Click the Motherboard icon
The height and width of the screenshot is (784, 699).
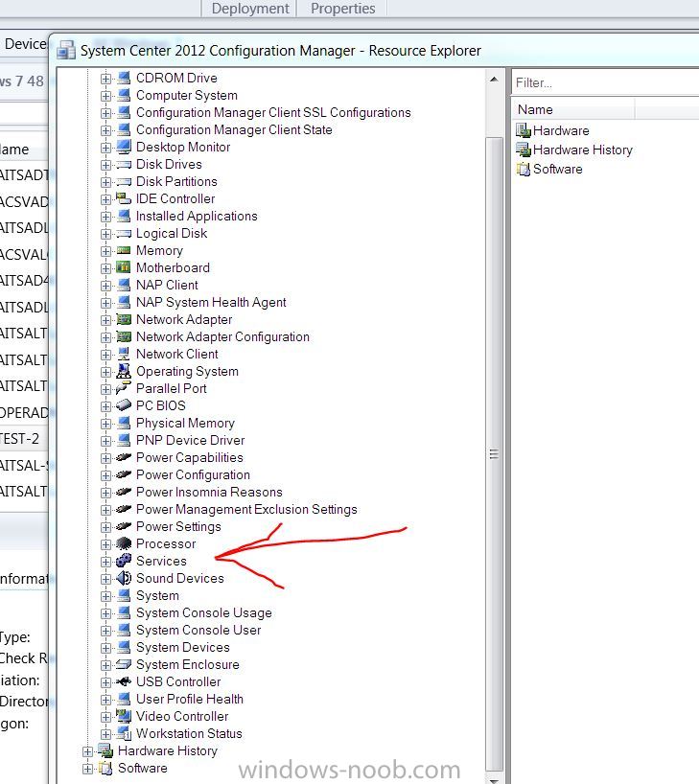pos(124,267)
